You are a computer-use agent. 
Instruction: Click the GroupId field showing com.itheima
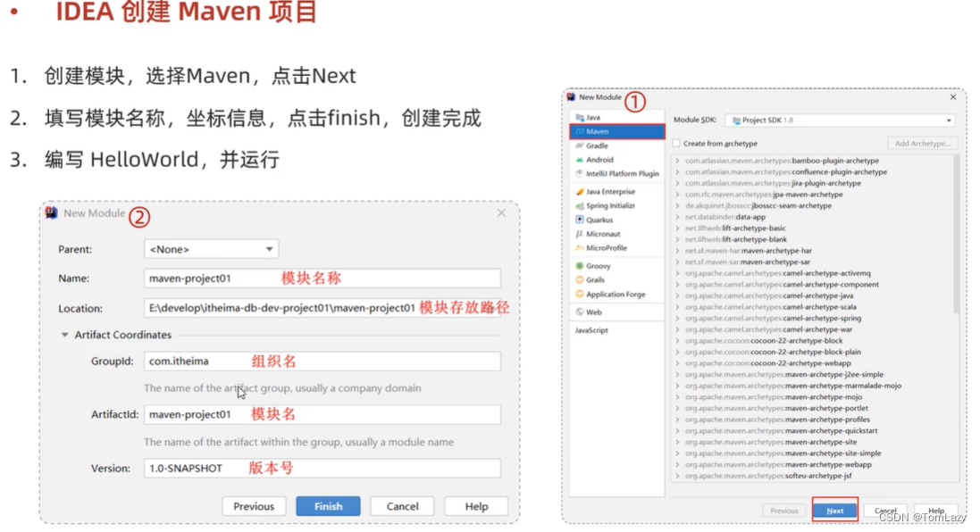223,361
